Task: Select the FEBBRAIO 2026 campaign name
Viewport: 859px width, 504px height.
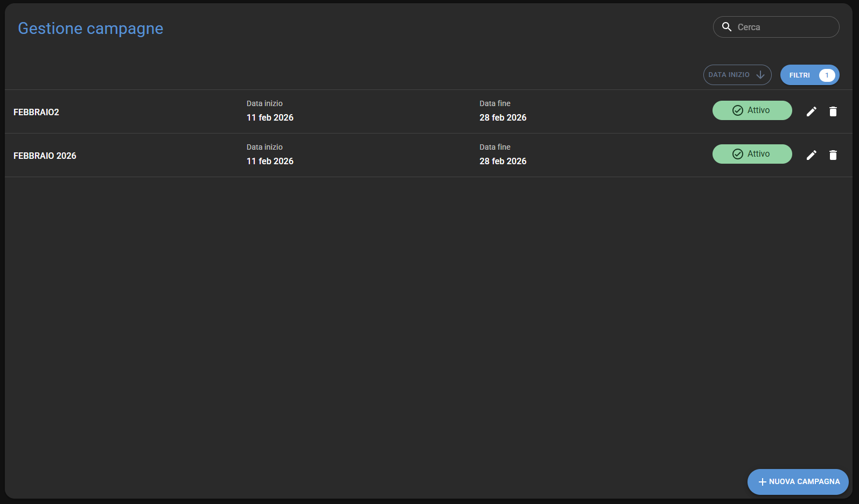Action: 45,156
